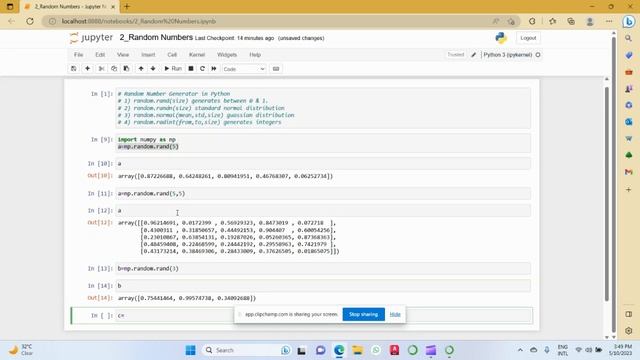The height and width of the screenshot is (360, 640).
Task: Open sidebar search icon
Action: point(629,38)
